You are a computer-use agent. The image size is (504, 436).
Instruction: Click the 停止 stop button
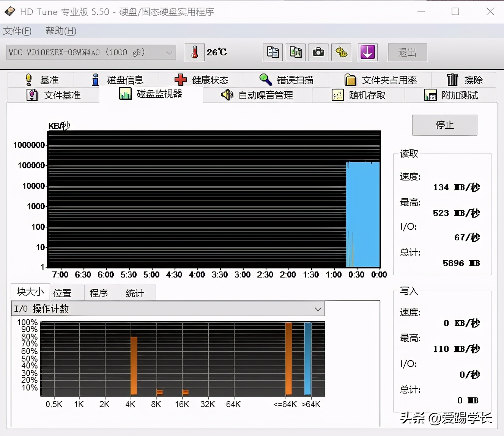pos(444,125)
